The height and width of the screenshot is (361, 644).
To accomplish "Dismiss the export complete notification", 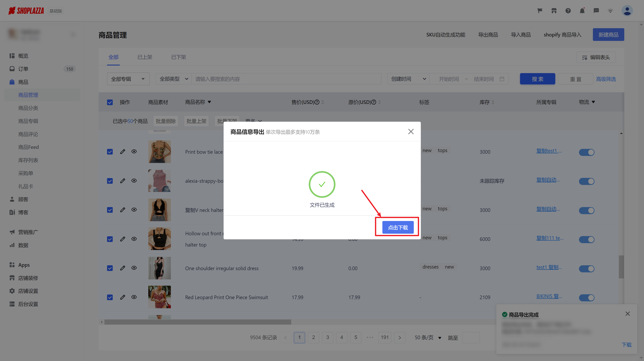I will tap(627, 314).
